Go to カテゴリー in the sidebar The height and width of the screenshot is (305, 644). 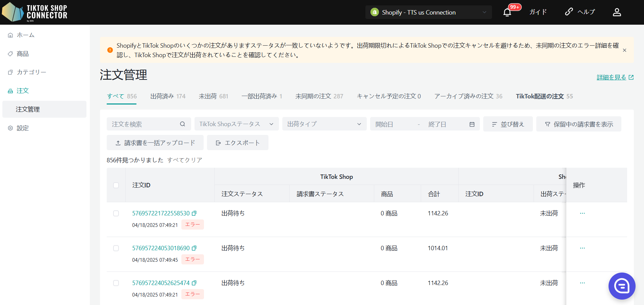point(31,72)
